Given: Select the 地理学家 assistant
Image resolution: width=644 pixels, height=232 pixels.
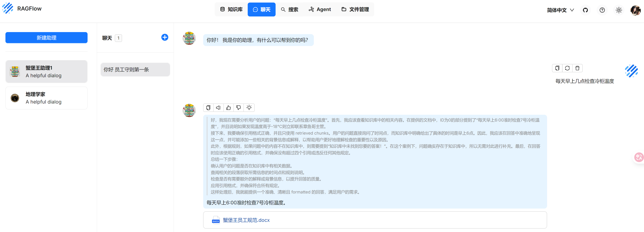Looking at the screenshot, I should point(47,98).
